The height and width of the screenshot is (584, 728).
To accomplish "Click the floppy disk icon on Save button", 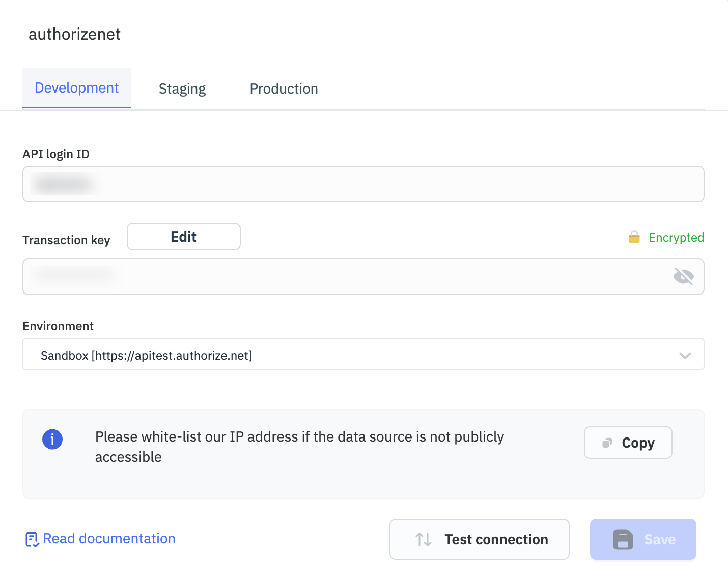I will click(x=622, y=539).
